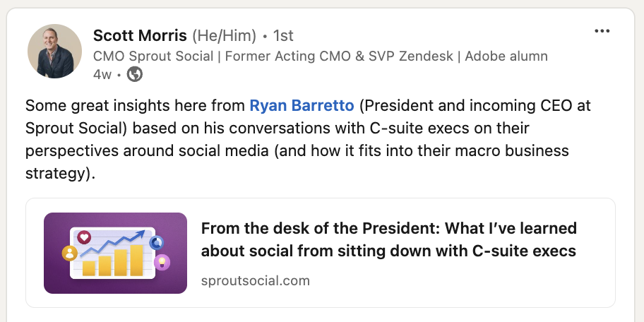The height and width of the screenshot is (322, 644).
Task: Open the 'From the desk of the President' article title
Action: (x=389, y=239)
